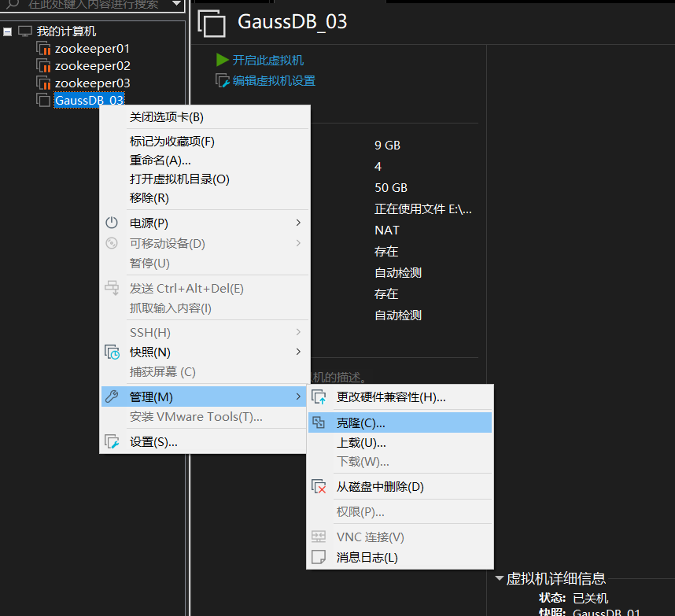
Task: Click the GaussDB_03 tree item
Action: pyautogui.click(x=89, y=100)
